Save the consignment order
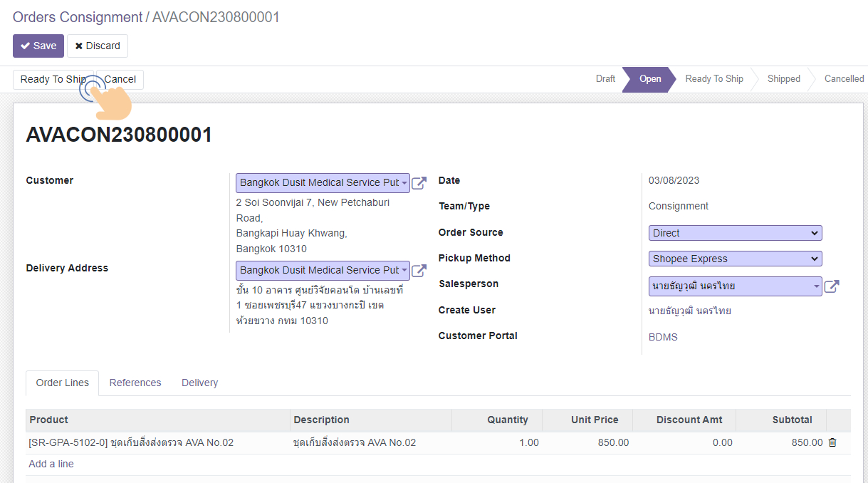The image size is (868, 483). point(38,46)
